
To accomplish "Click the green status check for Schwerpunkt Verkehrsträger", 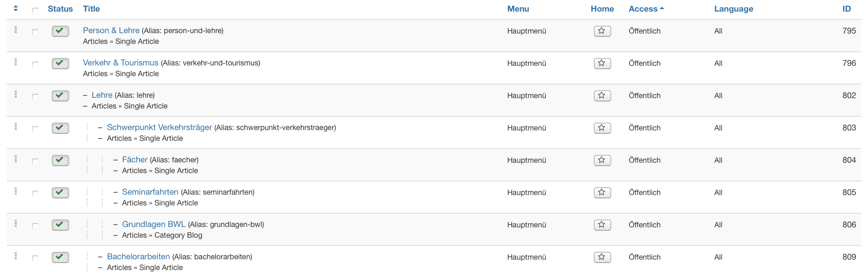I will click(x=60, y=128).
